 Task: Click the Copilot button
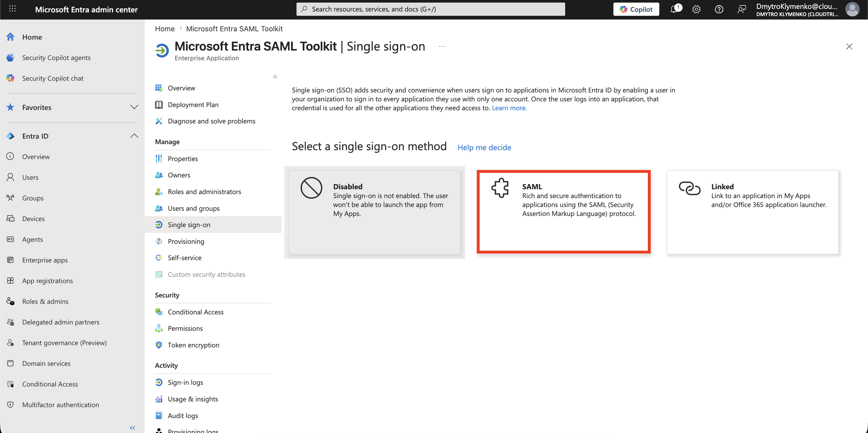coord(636,9)
